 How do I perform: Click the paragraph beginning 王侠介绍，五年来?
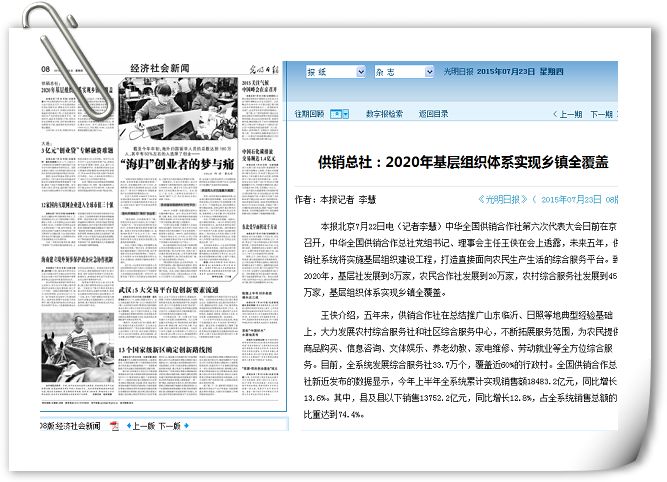(460, 365)
